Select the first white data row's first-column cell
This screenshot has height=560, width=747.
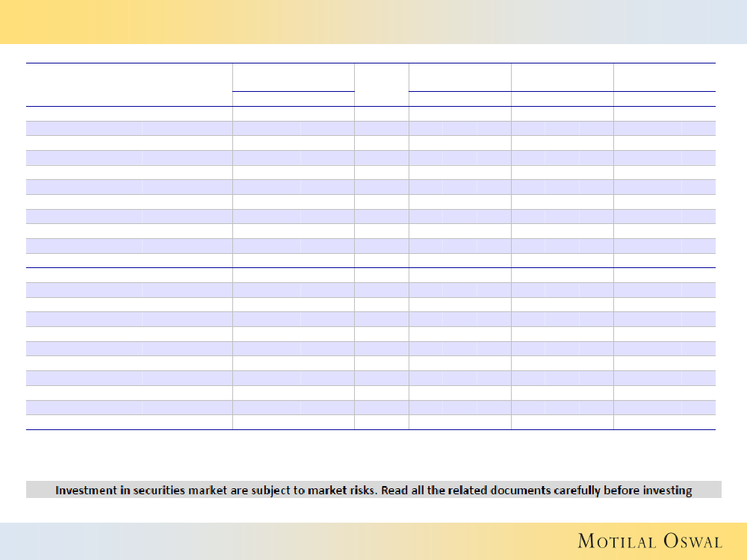(x=129, y=113)
